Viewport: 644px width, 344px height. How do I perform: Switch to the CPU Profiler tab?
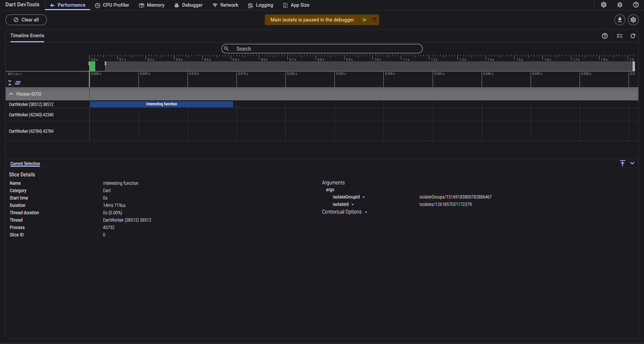tap(112, 5)
